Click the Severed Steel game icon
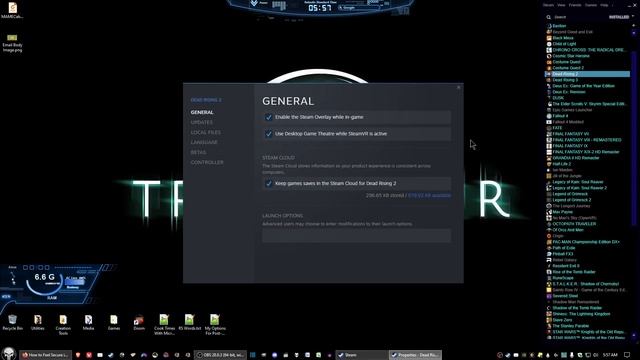The width and height of the screenshot is (640, 360). (549, 296)
